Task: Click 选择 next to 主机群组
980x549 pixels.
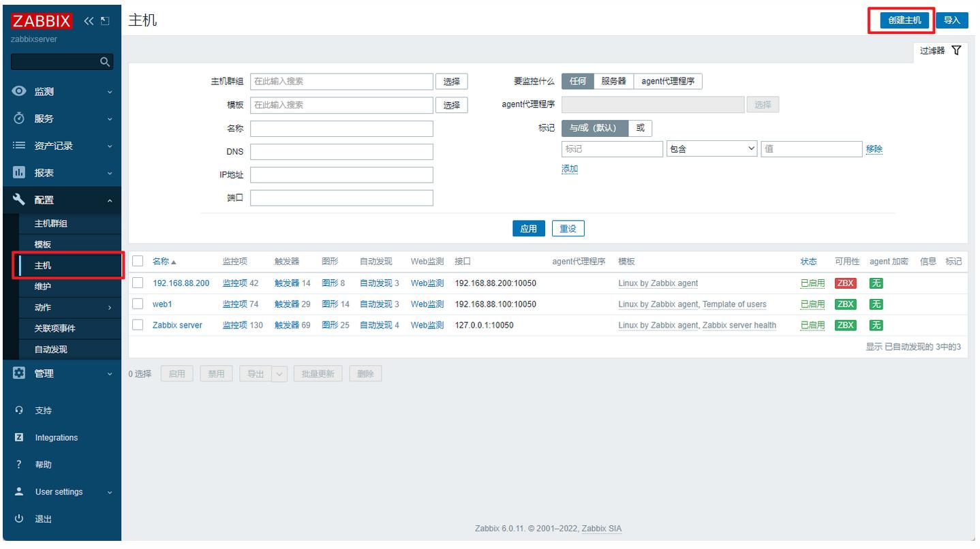Action: (x=451, y=82)
